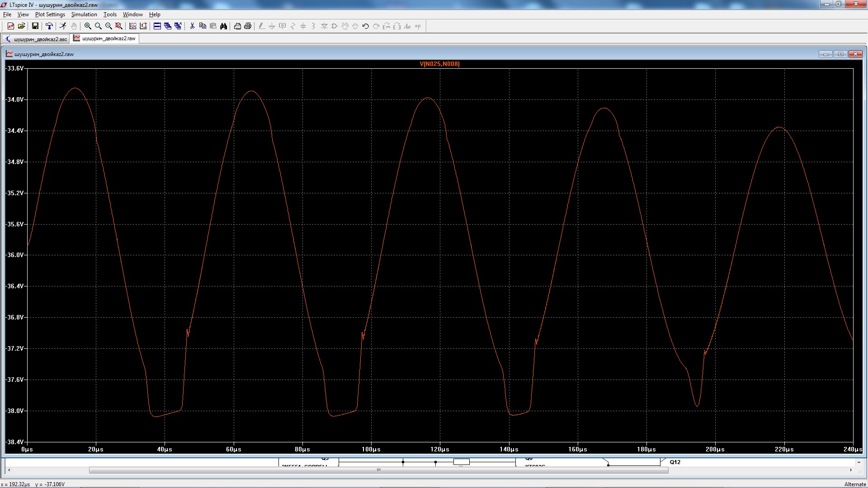Click the Paste clipboard icon
The image size is (868, 488).
[213, 26]
